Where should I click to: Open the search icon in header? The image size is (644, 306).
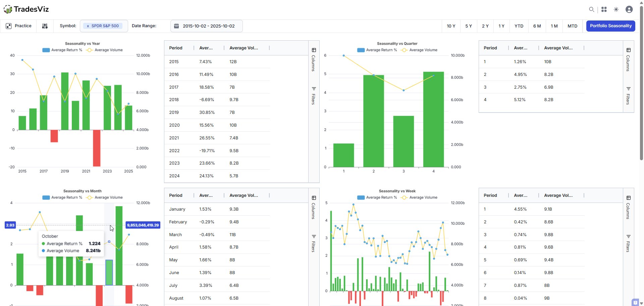(x=592, y=9)
